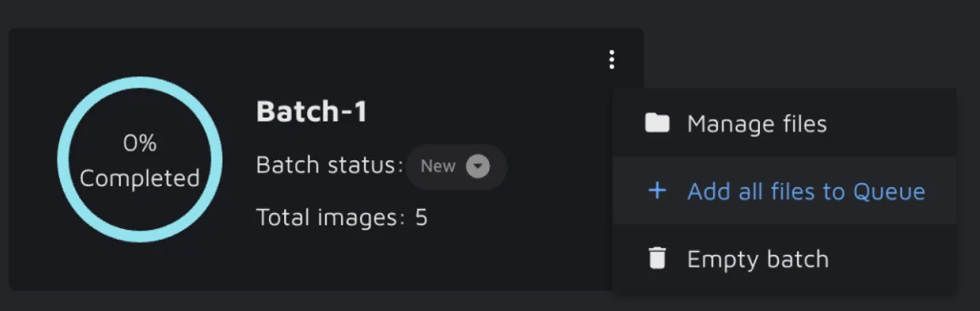980x311 pixels.
Task: Click the plus icon for adding files to Queue
Action: (656, 191)
